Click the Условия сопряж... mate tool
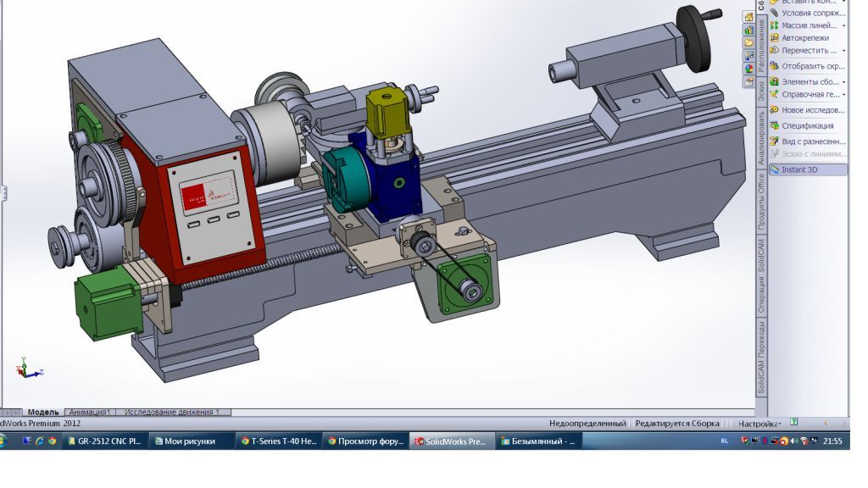This screenshot has width=868, height=488. 808,13
